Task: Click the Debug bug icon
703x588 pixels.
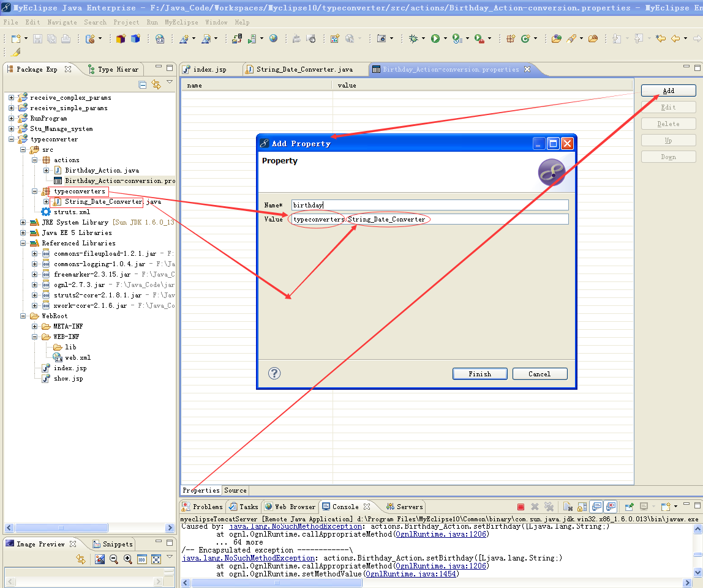Action: tap(413, 39)
